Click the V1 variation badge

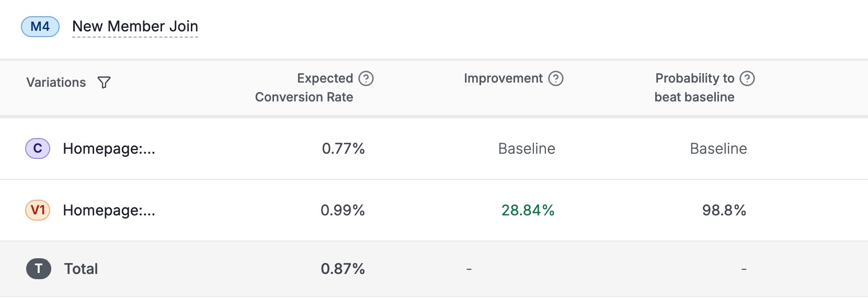pyautogui.click(x=38, y=210)
